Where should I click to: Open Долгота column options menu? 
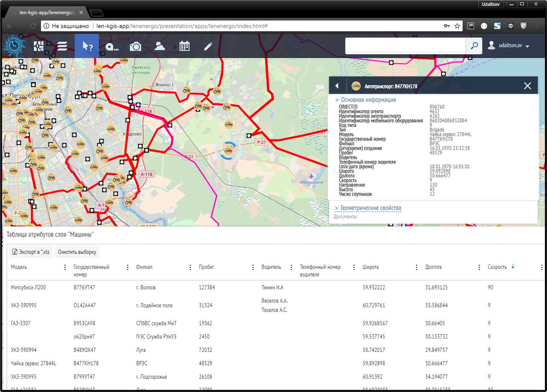(479, 267)
